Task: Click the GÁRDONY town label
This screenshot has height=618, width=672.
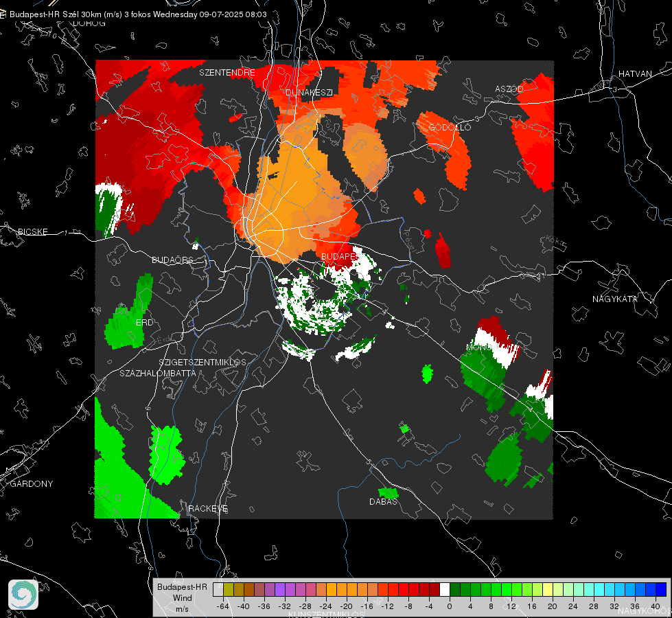Action: point(32,484)
